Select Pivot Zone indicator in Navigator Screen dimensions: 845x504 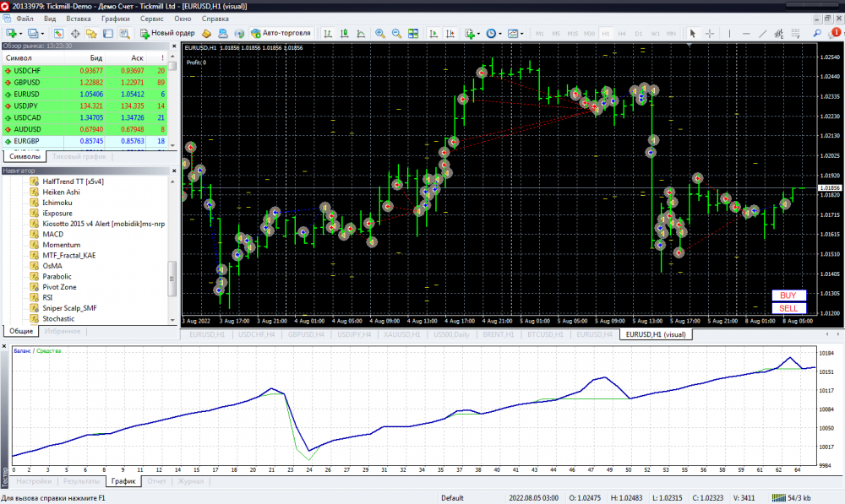59,287
